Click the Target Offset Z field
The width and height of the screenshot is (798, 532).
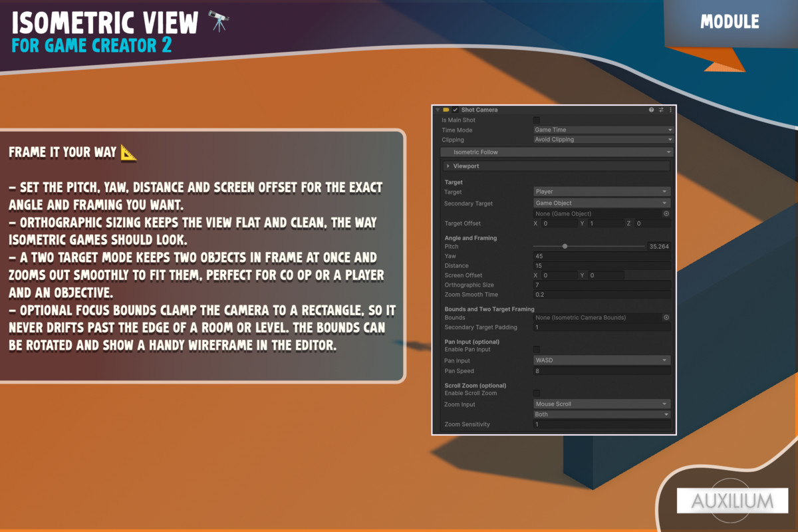tap(652, 223)
